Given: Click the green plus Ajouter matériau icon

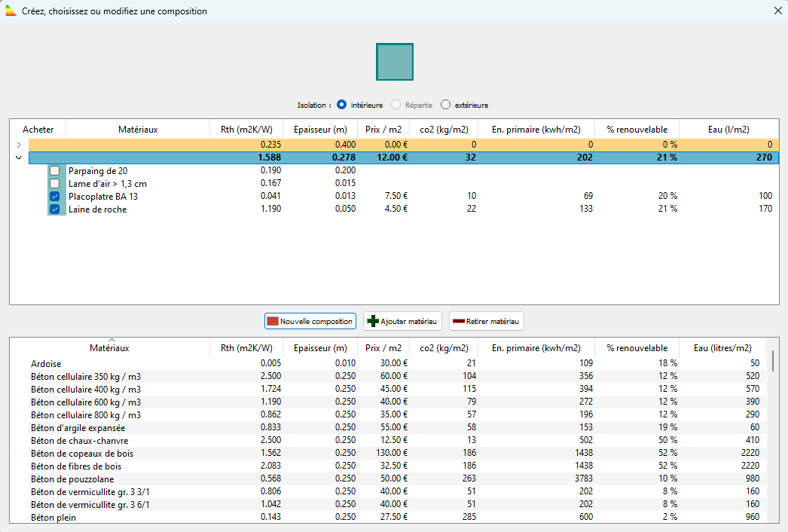Looking at the screenshot, I should [x=372, y=321].
